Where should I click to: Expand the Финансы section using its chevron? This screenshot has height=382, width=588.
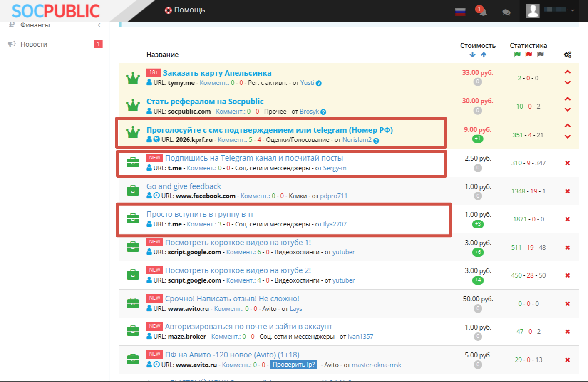(x=99, y=25)
